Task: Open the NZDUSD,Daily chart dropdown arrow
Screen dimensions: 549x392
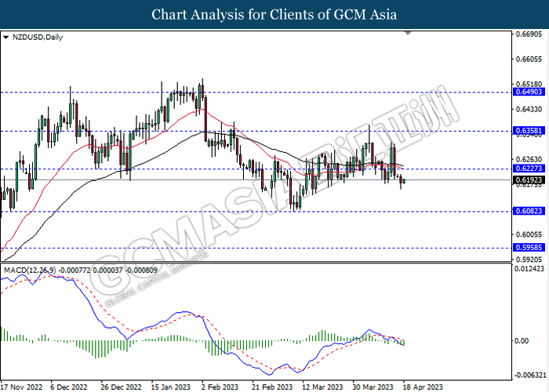Action: coord(5,38)
